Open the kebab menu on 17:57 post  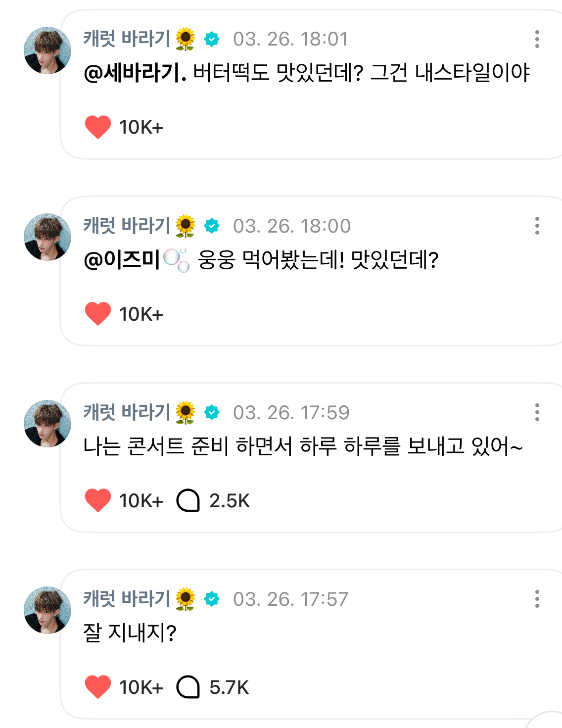point(537,599)
